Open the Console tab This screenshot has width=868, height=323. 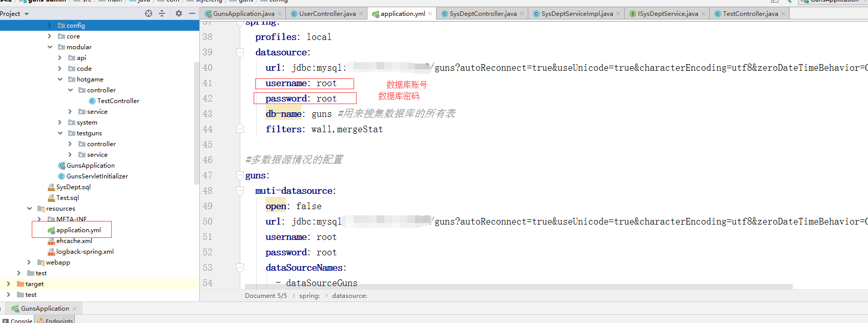(17, 321)
